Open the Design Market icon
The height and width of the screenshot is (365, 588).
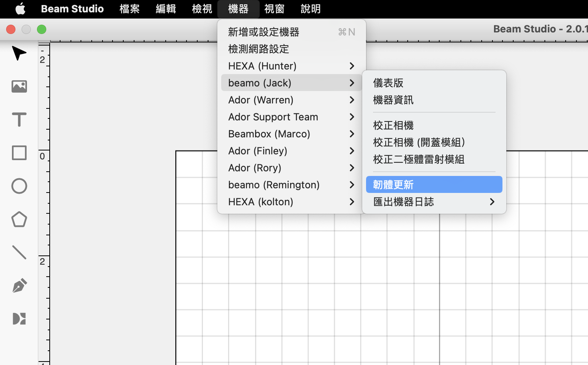point(19,319)
